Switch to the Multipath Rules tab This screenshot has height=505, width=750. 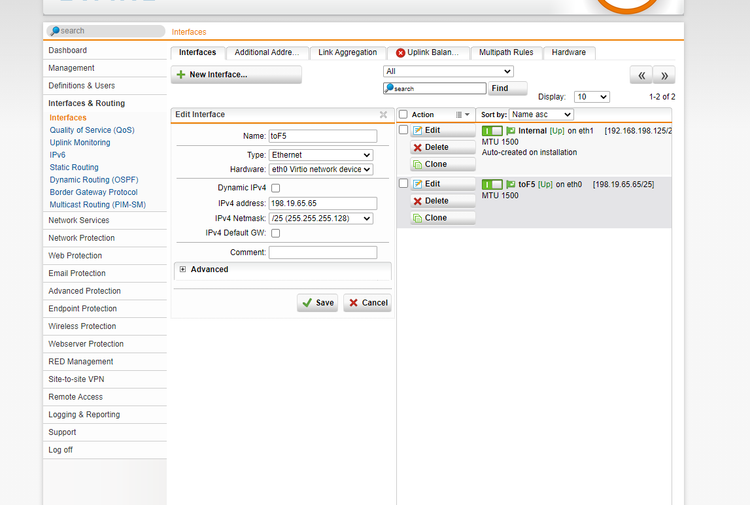tap(506, 53)
